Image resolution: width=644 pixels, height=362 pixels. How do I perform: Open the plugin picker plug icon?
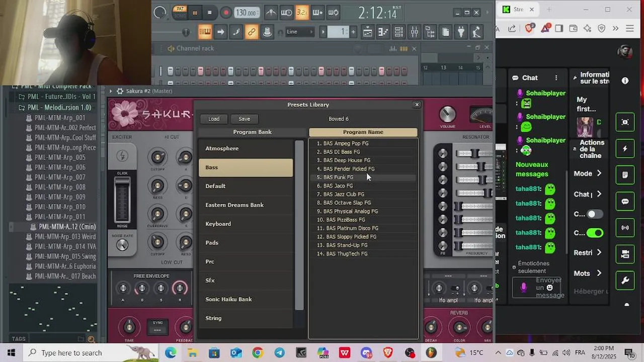(461, 32)
